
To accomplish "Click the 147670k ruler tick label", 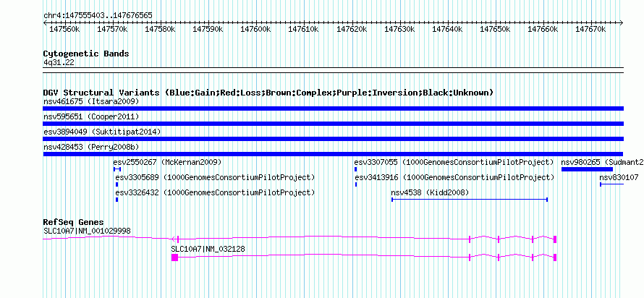I will [590, 29].
